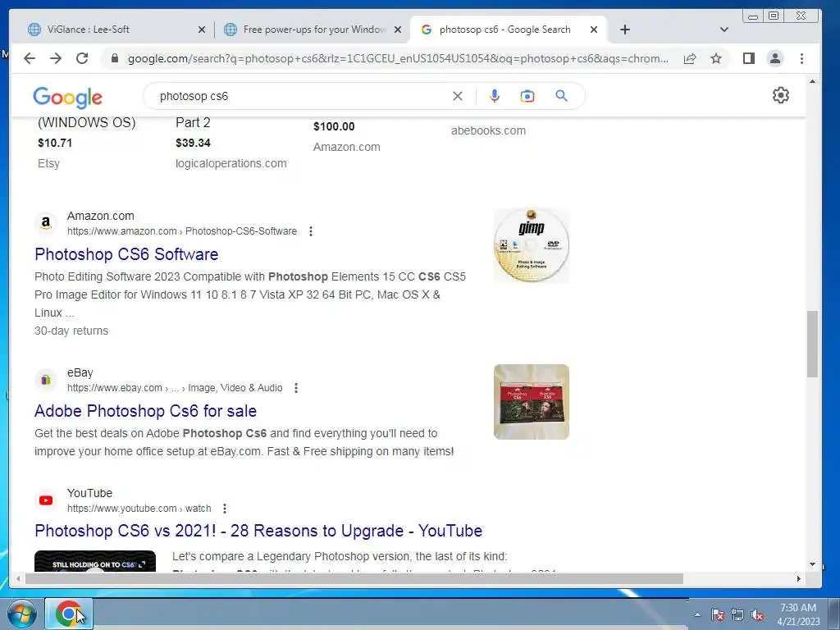840x630 pixels.
Task: Open the Adobe Photoshop Cs6 for sale link
Action: 146,411
